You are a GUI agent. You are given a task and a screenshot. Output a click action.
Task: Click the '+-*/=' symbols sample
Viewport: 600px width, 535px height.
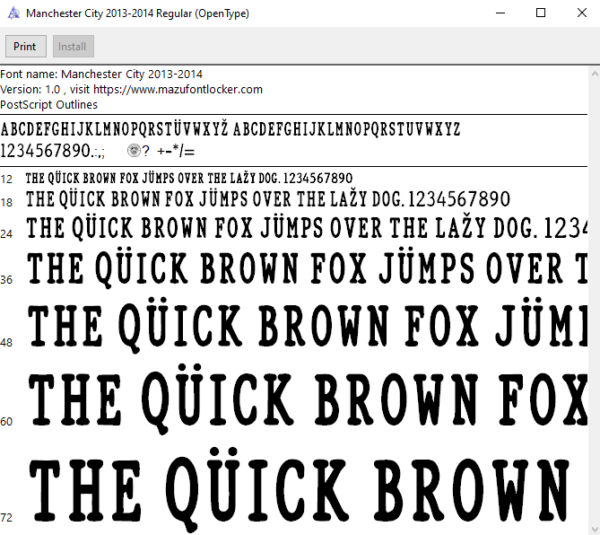[176, 151]
